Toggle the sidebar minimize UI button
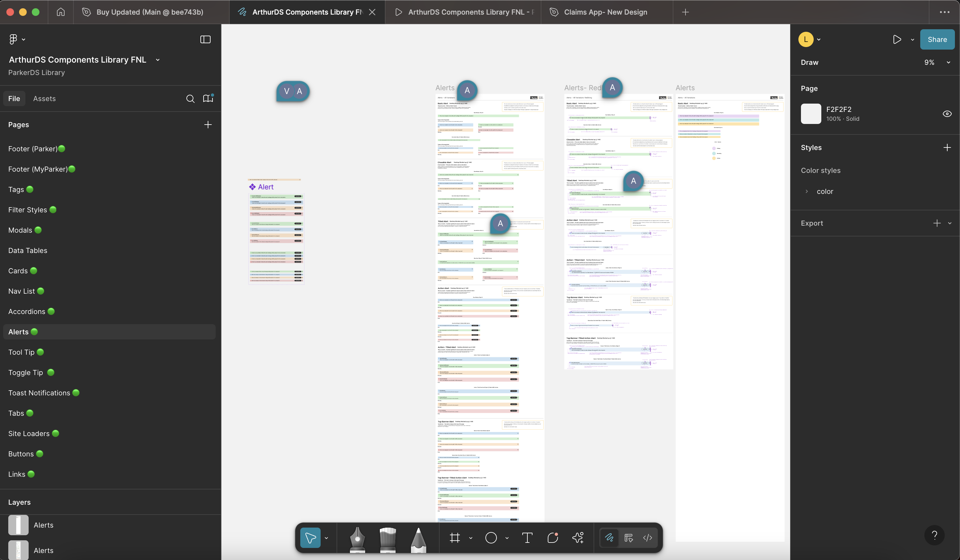960x560 pixels. (205, 39)
